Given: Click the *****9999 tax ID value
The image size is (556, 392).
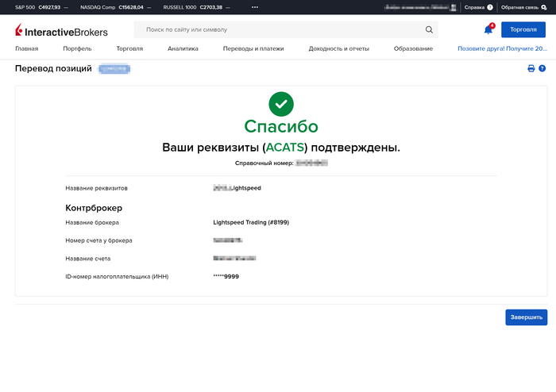Looking at the screenshot, I should coord(226,277).
